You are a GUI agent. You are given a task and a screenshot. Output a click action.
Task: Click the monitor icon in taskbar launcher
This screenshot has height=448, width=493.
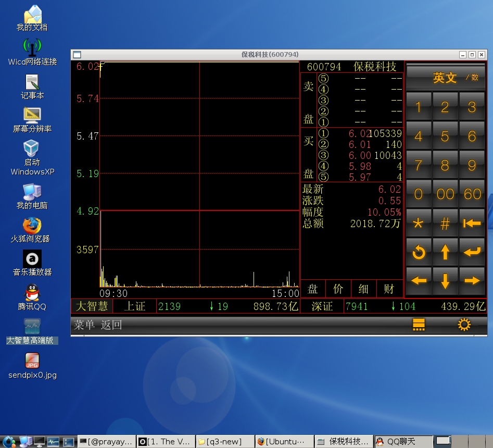tap(40, 442)
